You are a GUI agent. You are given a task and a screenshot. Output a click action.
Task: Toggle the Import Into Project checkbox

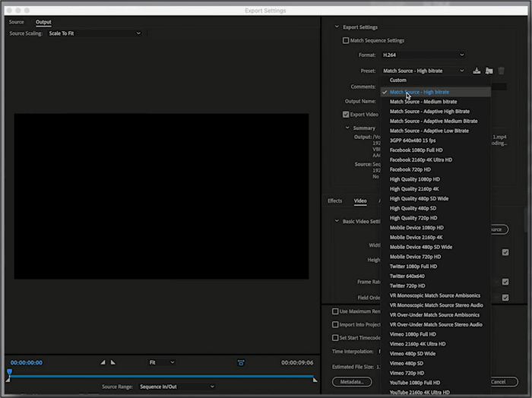(336, 324)
